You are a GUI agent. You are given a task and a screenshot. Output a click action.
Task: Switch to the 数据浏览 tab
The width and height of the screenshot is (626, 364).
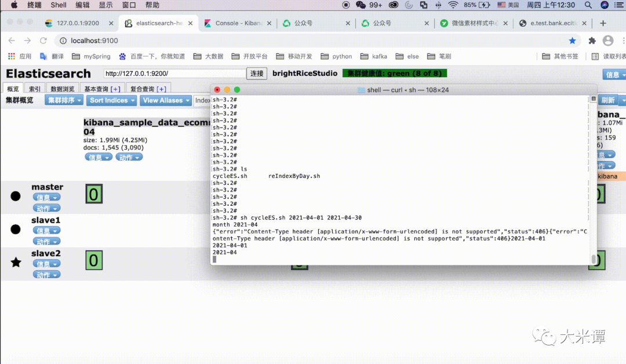click(x=62, y=89)
